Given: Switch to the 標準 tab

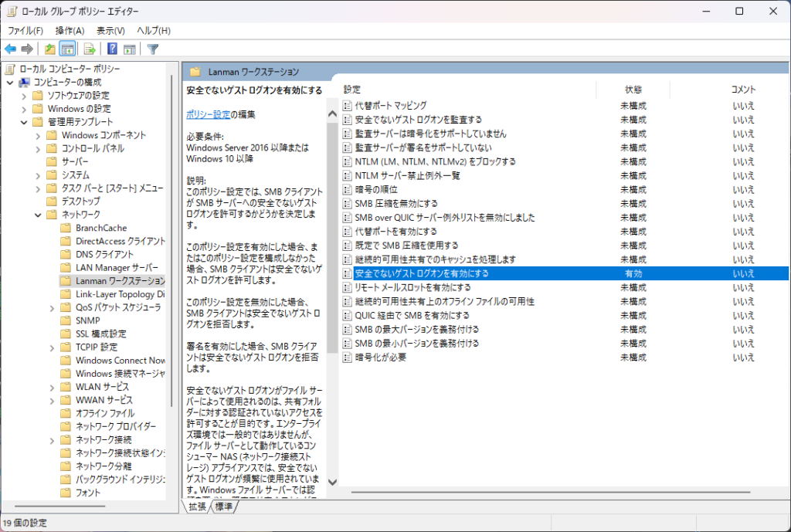Looking at the screenshot, I should [224, 507].
